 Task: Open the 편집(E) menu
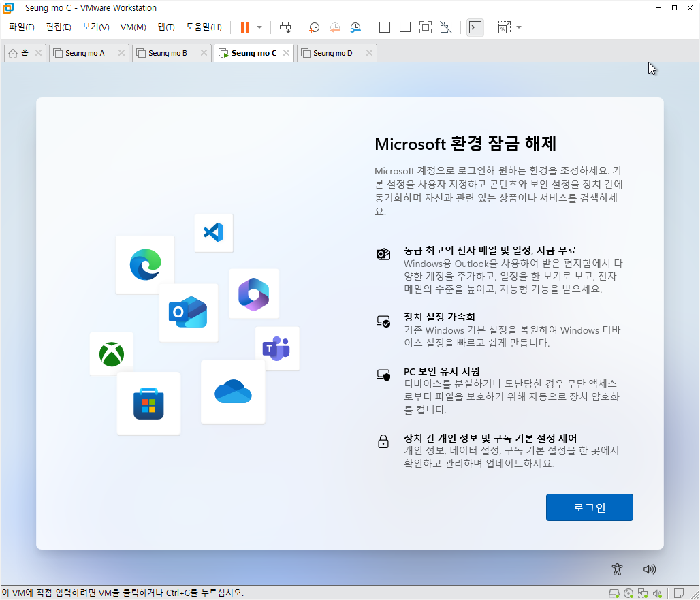pyautogui.click(x=58, y=27)
